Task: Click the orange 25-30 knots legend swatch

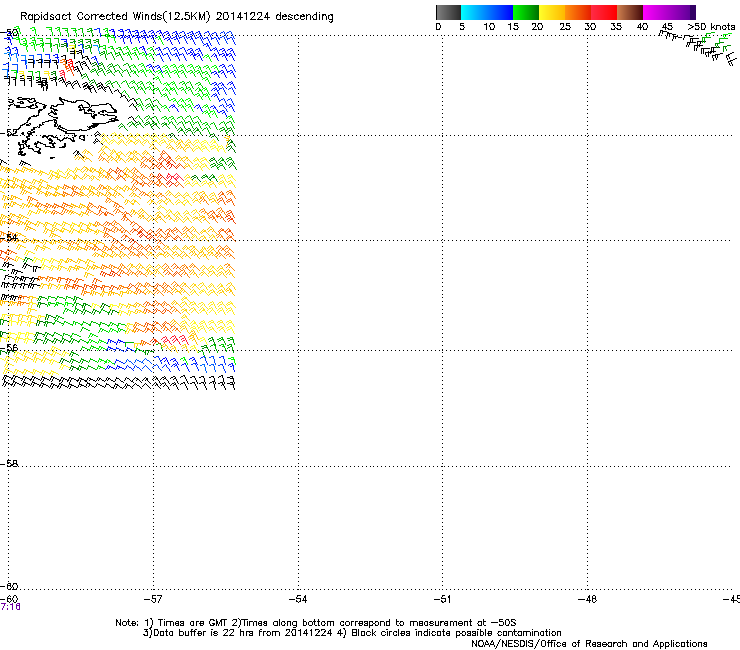Action: coord(578,12)
